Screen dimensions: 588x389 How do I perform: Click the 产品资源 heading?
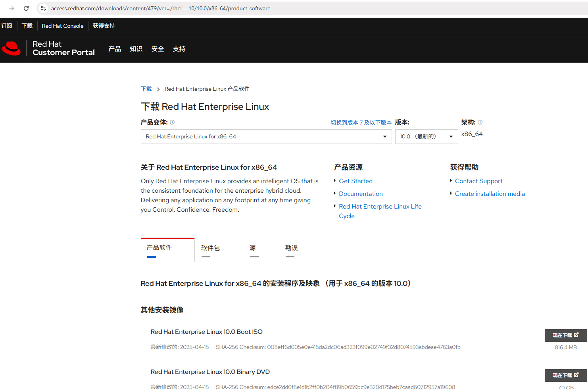(348, 167)
